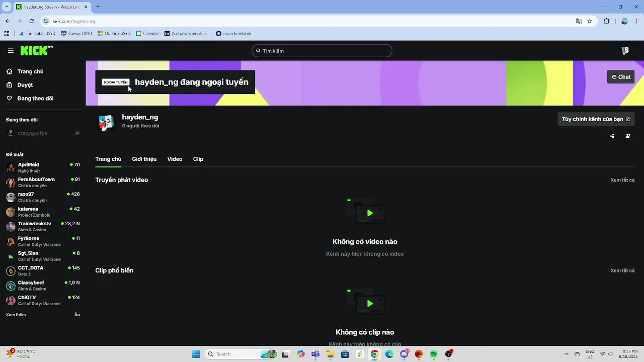Click the AUD/VND taskbar widget

[20, 354]
